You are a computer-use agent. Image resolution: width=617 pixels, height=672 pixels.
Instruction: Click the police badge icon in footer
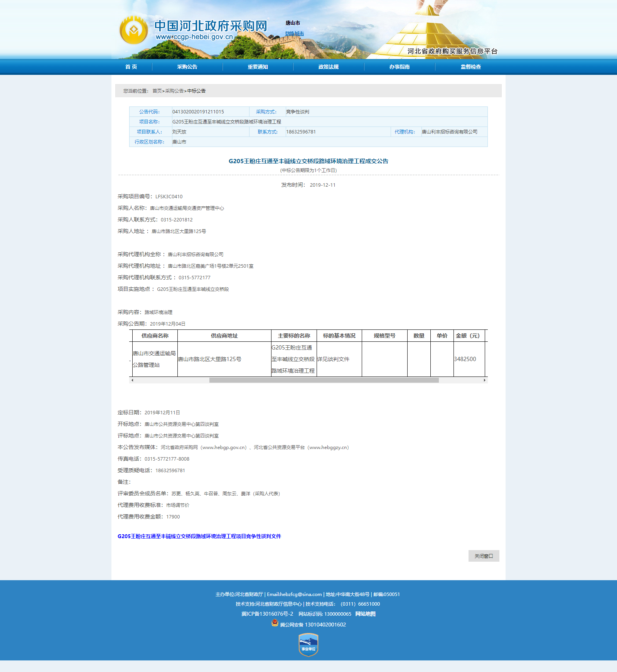[275, 623]
